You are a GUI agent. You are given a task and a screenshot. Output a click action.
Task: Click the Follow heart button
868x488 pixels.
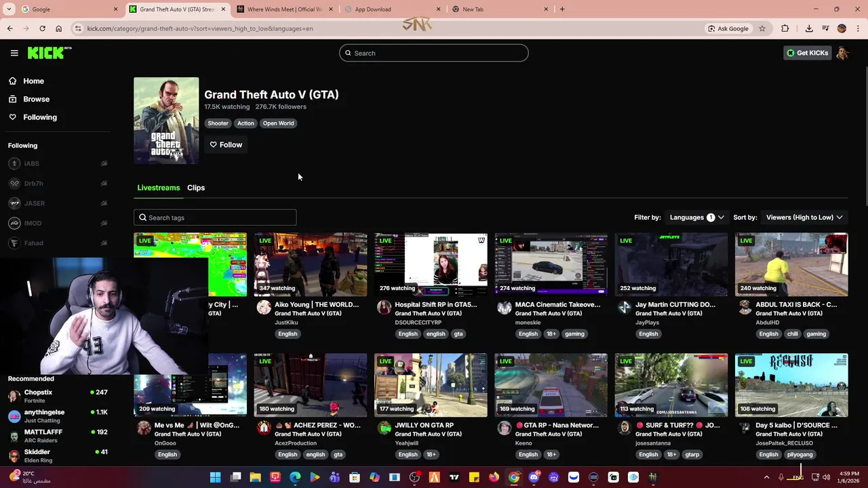pyautogui.click(x=226, y=144)
